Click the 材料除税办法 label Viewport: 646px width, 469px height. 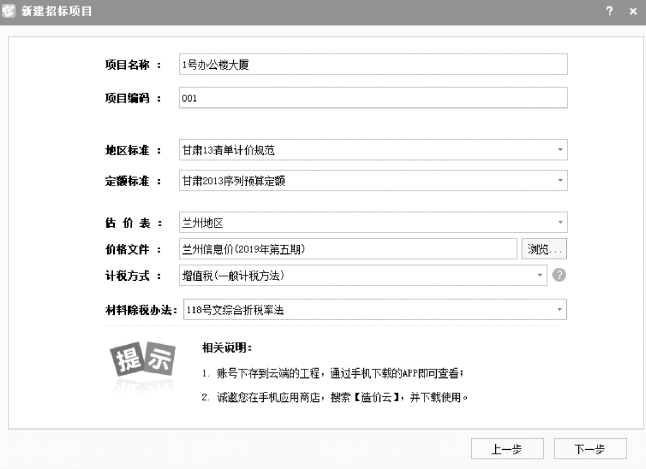click(x=141, y=310)
